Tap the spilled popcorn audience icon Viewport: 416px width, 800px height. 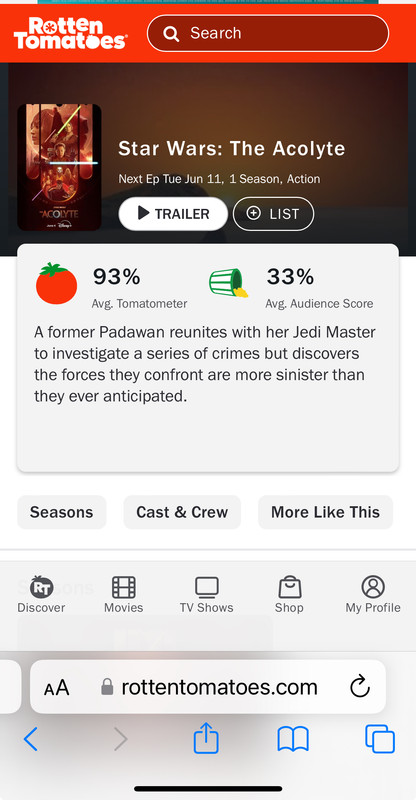[228, 284]
